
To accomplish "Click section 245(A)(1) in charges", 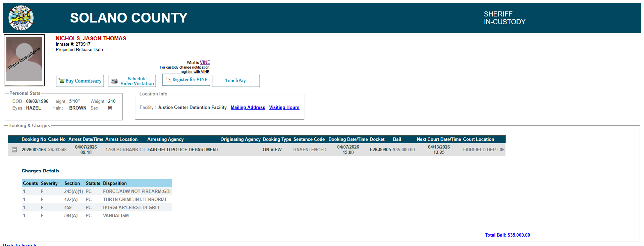I will (x=73, y=192).
